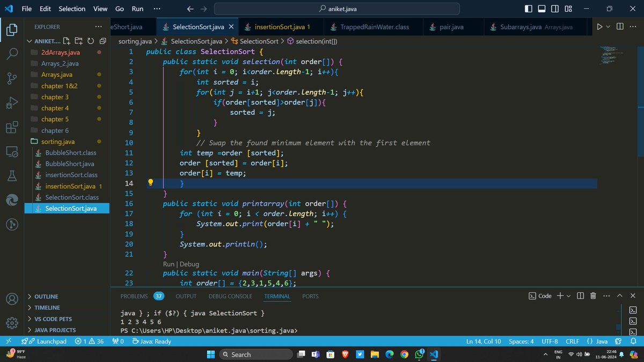Open the Run and Debug view
Viewport: 644px width, 362px height.
(12, 103)
